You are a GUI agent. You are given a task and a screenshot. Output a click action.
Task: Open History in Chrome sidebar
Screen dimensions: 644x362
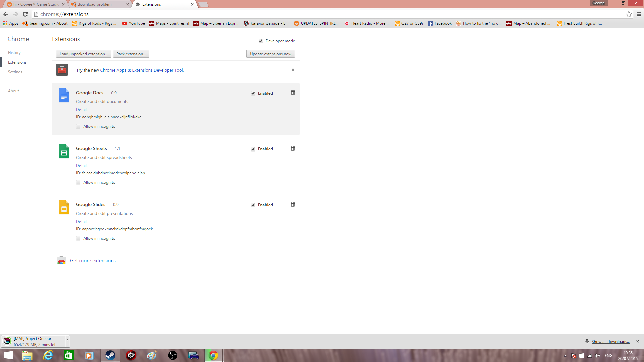[14, 53]
